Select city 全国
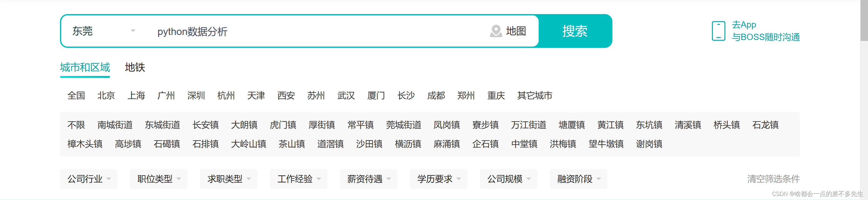The height and width of the screenshot is (200, 868). [76, 95]
